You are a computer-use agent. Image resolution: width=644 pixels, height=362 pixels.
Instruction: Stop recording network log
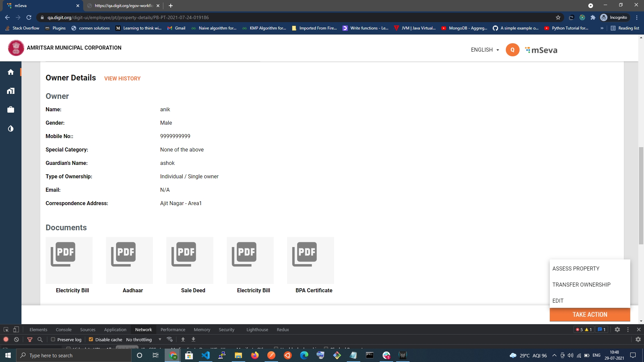6,340
